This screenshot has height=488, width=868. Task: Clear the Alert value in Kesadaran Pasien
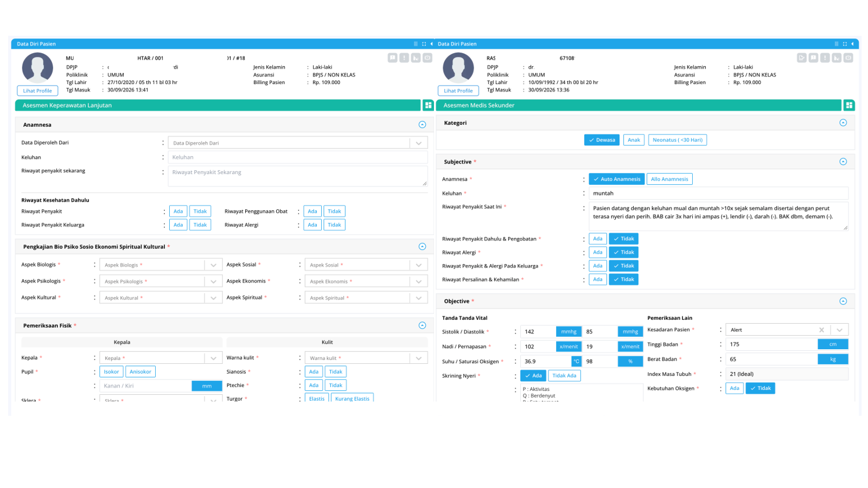pyautogui.click(x=821, y=330)
